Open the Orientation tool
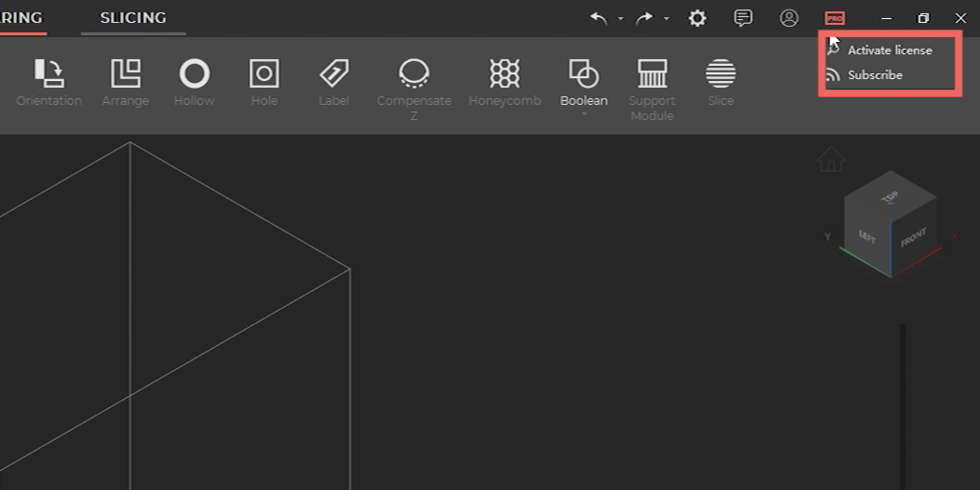 (49, 82)
